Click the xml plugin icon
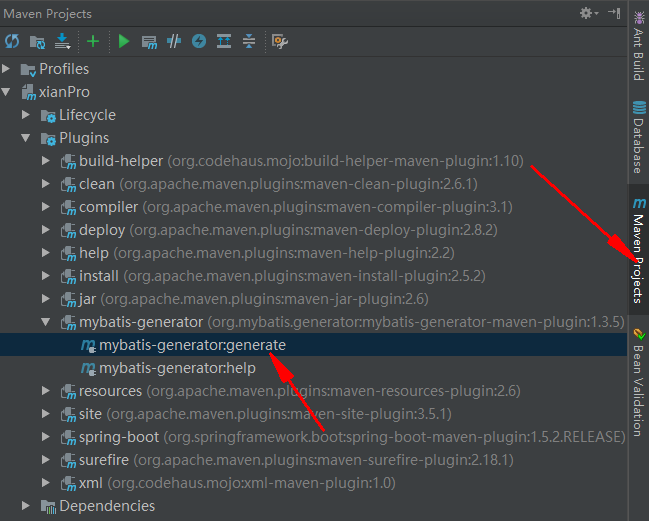The image size is (649, 521). tap(68, 484)
